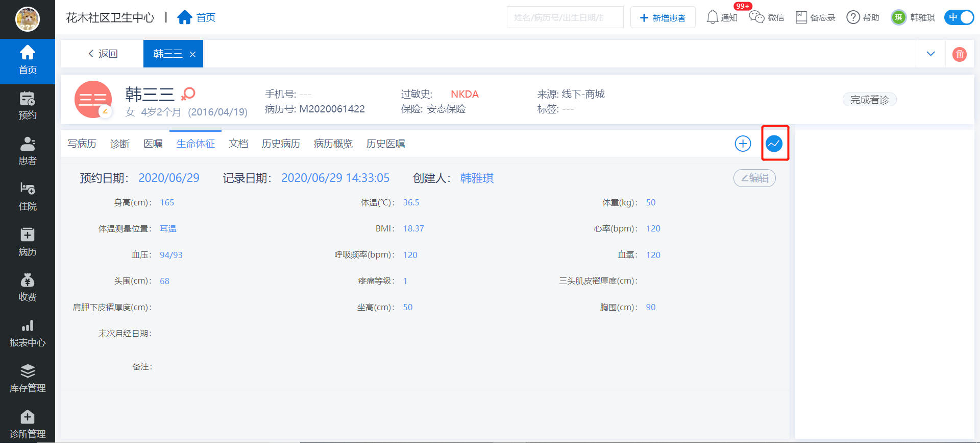Switch to 历史病历 tab
Viewport: 980px width, 443px height.
click(x=281, y=144)
